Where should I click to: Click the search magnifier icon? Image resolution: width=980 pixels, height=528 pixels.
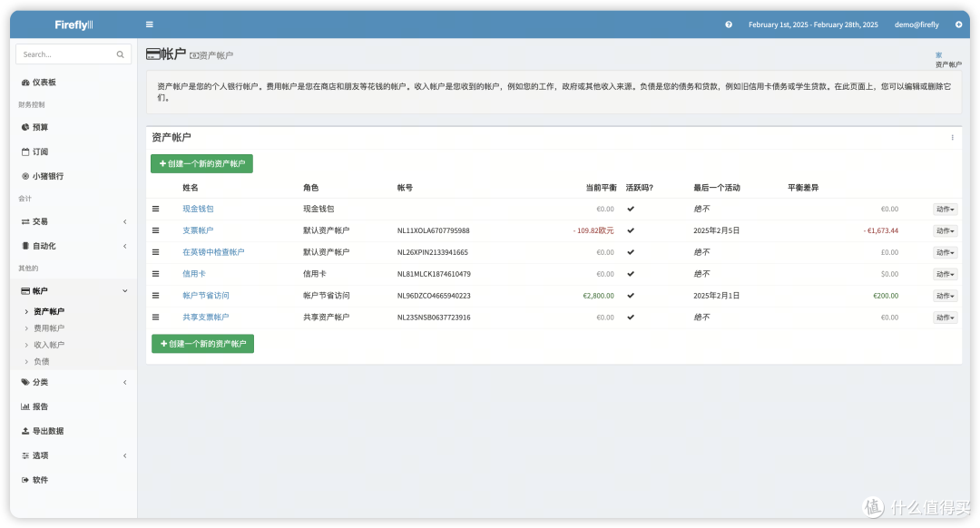(x=120, y=54)
